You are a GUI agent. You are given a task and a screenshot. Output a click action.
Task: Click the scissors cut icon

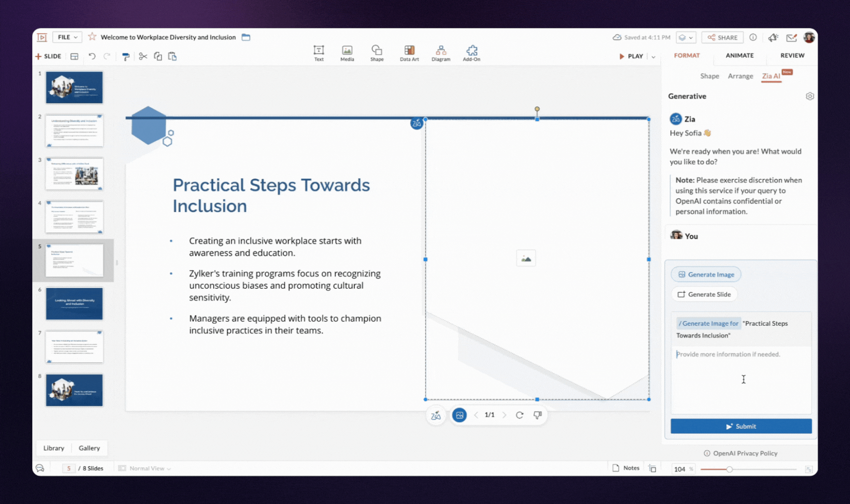[143, 56]
